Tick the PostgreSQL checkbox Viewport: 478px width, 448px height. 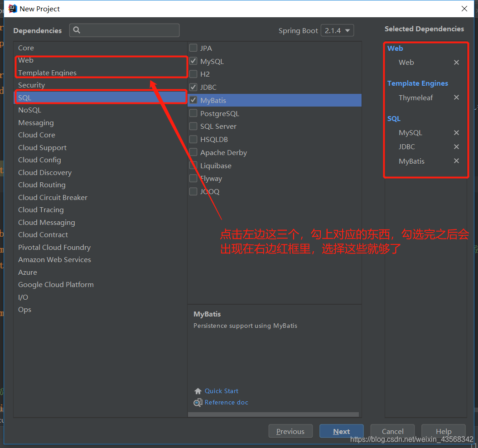coord(193,113)
